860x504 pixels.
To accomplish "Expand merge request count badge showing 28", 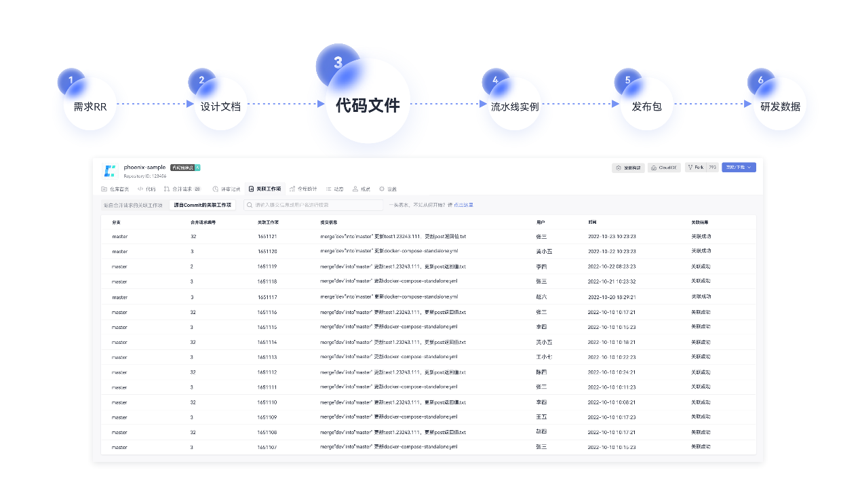I will (x=198, y=189).
